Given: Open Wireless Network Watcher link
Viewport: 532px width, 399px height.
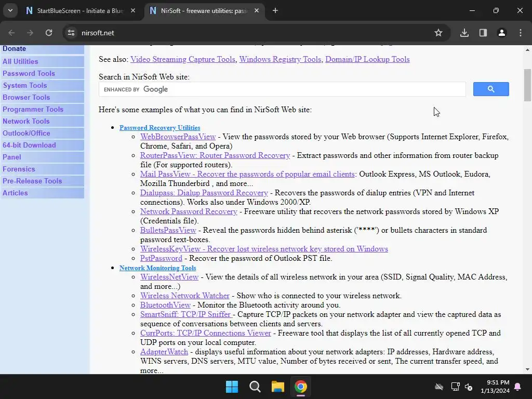Looking at the screenshot, I should pyautogui.click(x=185, y=296).
